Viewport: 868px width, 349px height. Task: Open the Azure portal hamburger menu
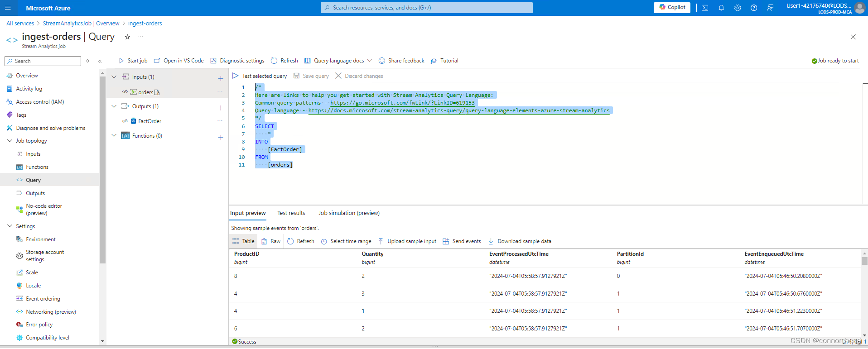(x=8, y=8)
